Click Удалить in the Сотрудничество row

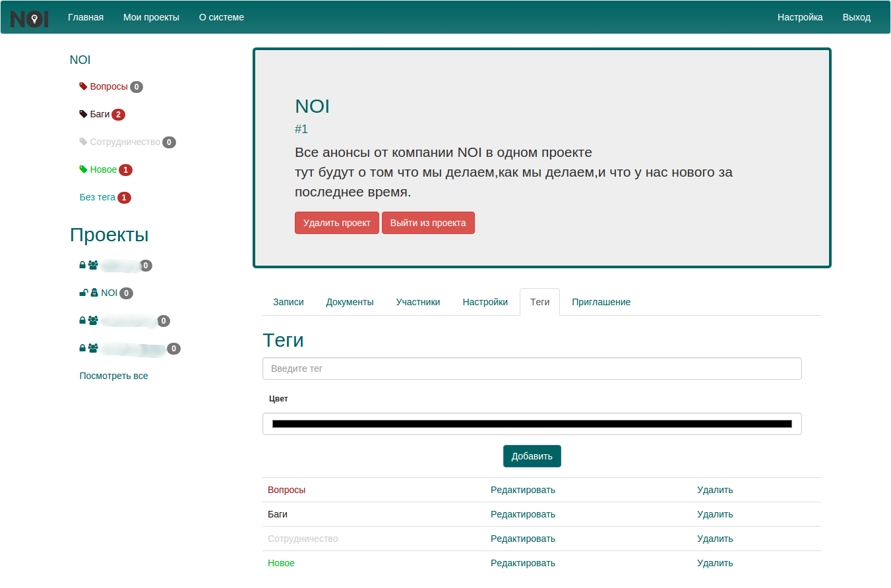(715, 539)
